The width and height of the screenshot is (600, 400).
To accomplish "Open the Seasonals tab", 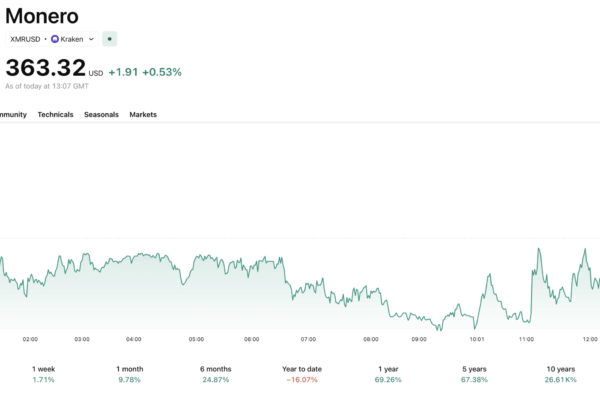I will 101,115.
